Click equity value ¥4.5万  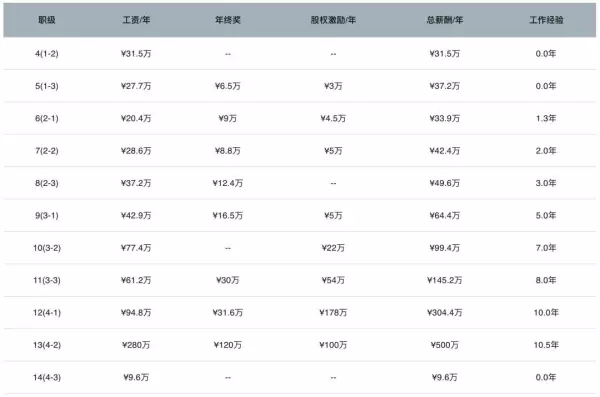[333, 118]
